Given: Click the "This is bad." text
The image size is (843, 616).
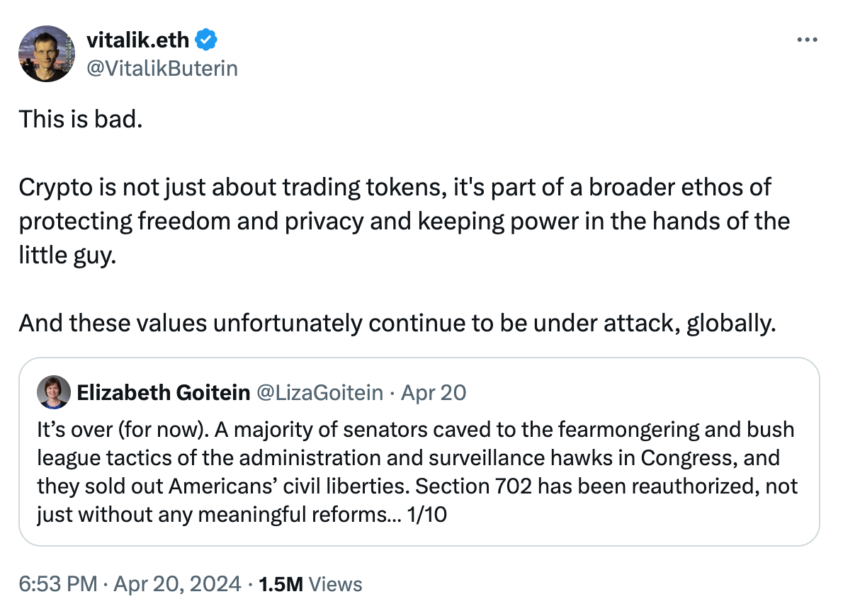Looking at the screenshot, I should tap(81, 119).
